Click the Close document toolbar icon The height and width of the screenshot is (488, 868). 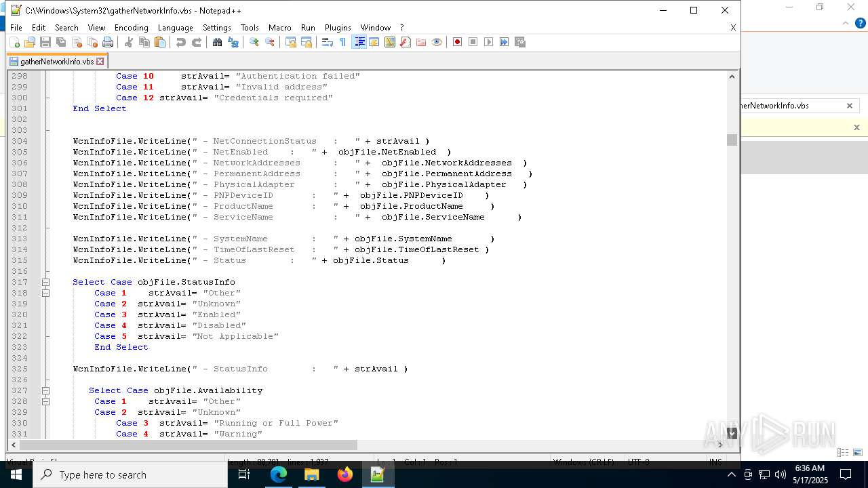[77, 42]
